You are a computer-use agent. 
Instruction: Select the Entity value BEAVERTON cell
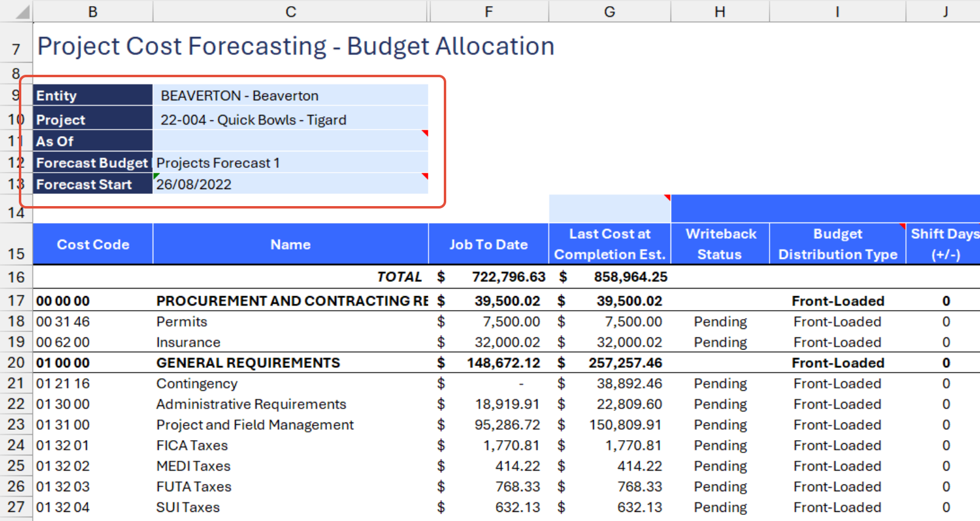click(290, 95)
